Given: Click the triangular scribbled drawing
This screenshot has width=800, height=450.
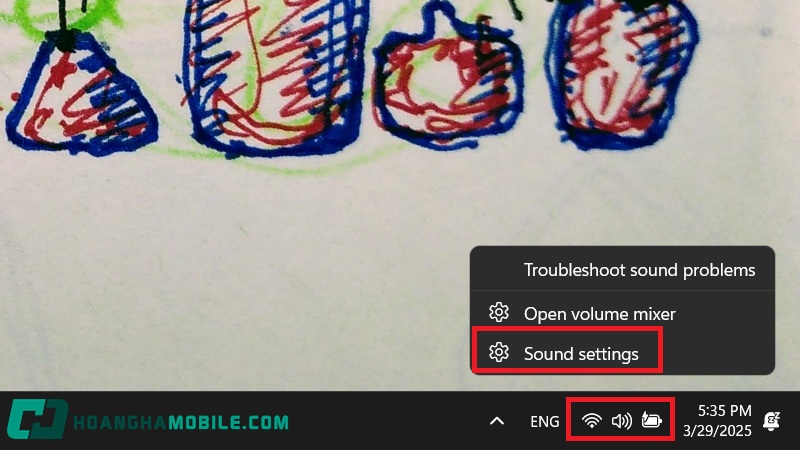Looking at the screenshot, I should (82, 94).
